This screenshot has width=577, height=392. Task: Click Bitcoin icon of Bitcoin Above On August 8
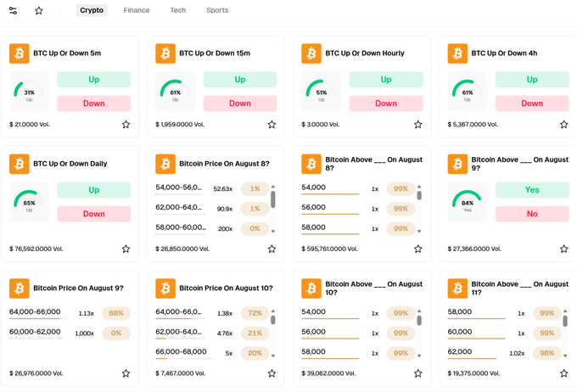(x=311, y=164)
